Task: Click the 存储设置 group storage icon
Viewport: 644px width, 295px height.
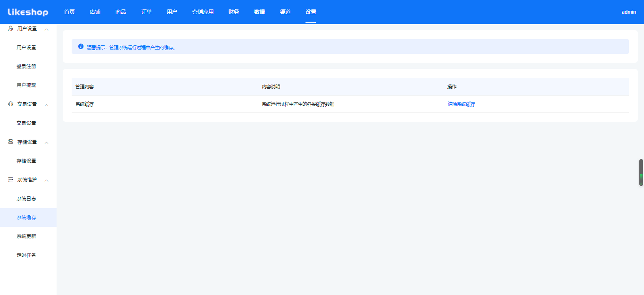Action: coord(11,142)
